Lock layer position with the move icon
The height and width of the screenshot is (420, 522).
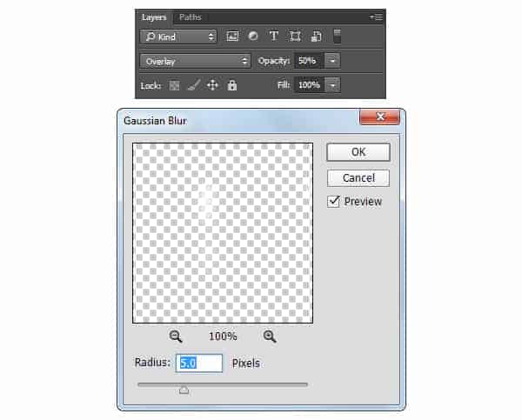212,85
